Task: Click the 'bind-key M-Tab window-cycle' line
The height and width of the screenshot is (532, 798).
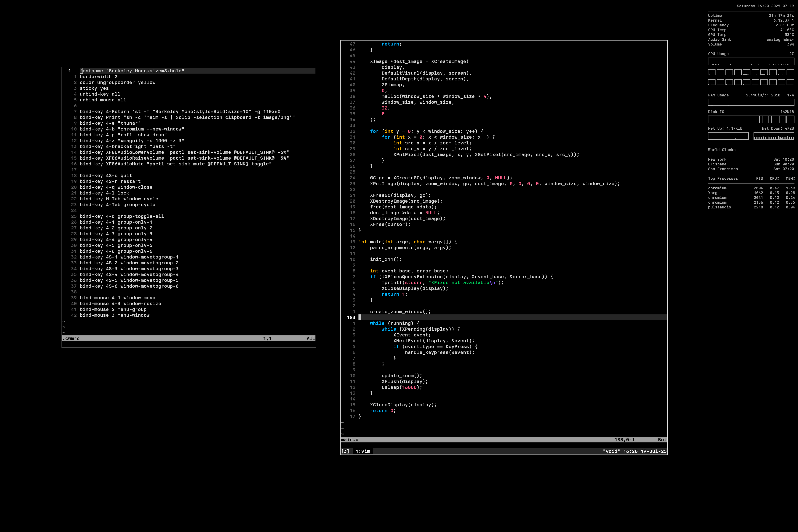Action: [119, 199]
